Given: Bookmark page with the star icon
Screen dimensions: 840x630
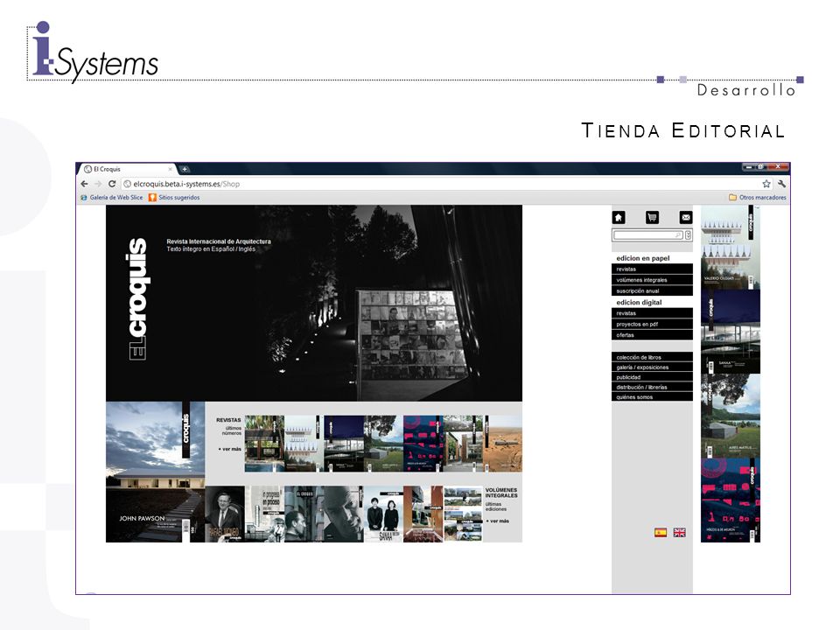Looking at the screenshot, I should (766, 184).
